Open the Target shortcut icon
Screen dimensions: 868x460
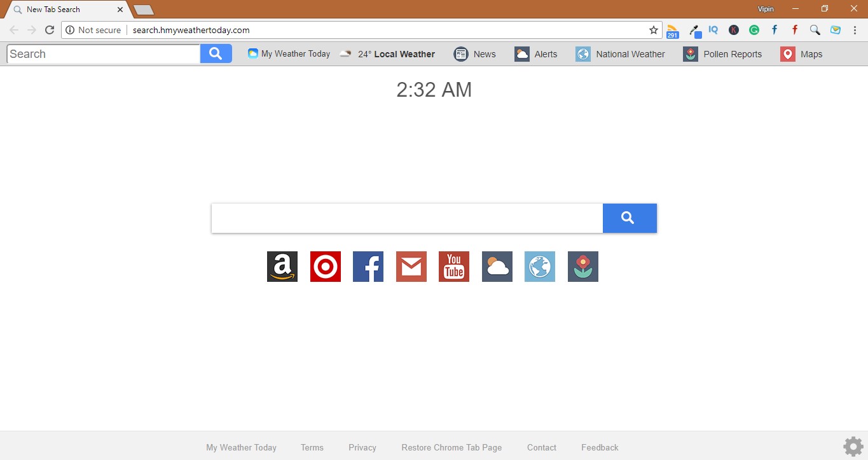click(325, 267)
